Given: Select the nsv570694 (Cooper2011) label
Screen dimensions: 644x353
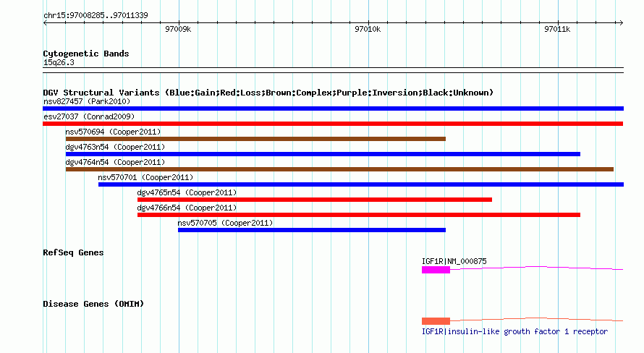Looking at the screenshot, I should pos(113,132).
